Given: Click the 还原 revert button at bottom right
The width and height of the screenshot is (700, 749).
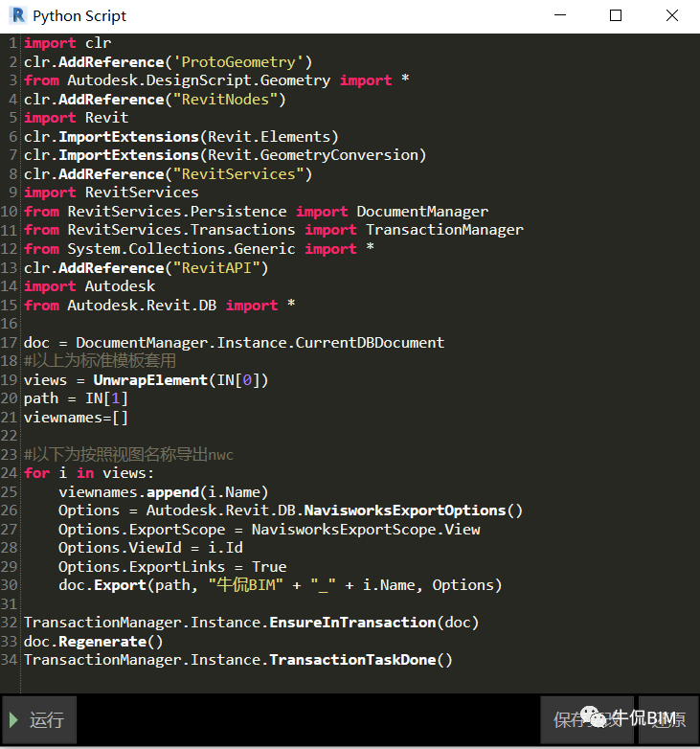Looking at the screenshot, I should tap(668, 720).
